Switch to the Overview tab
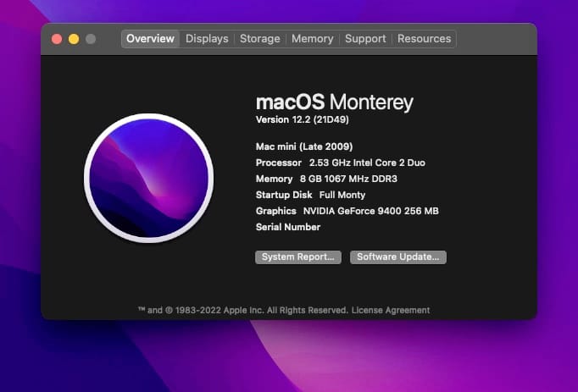The width and height of the screenshot is (578, 392). click(x=150, y=39)
